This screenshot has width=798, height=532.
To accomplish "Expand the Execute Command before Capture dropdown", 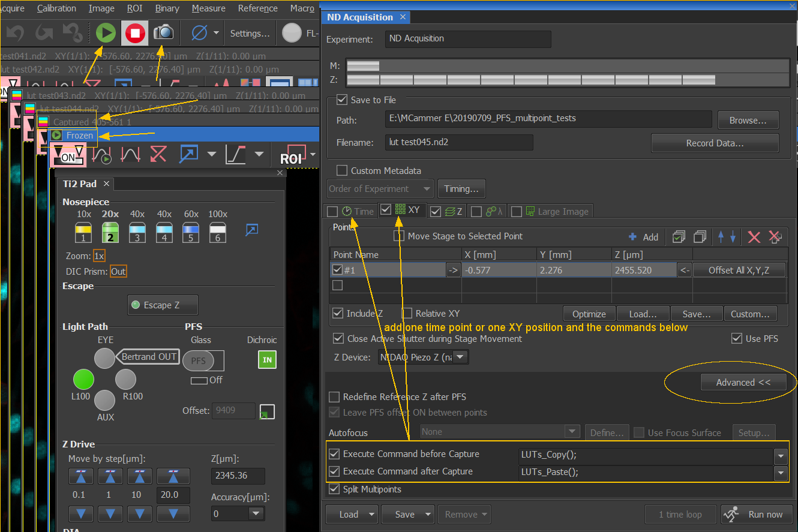I will (780, 456).
